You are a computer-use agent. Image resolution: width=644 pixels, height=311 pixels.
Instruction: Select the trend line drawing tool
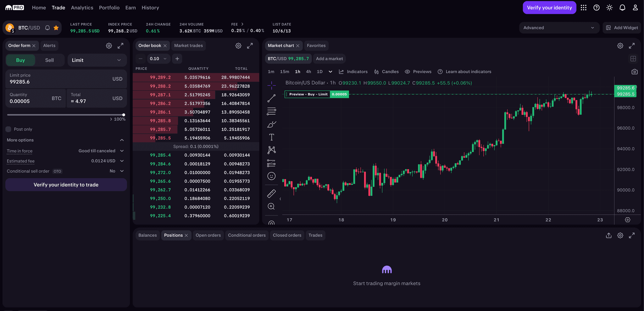[x=271, y=99]
